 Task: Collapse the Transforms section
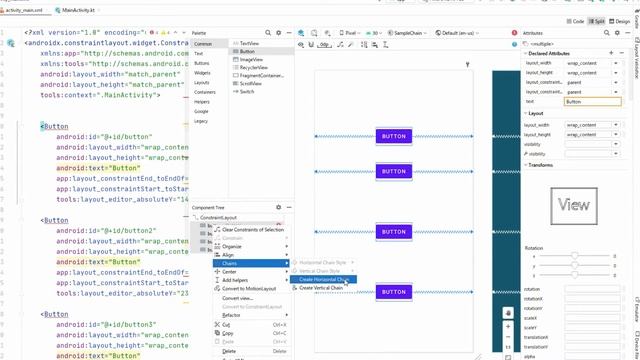click(x=526, y=165)
